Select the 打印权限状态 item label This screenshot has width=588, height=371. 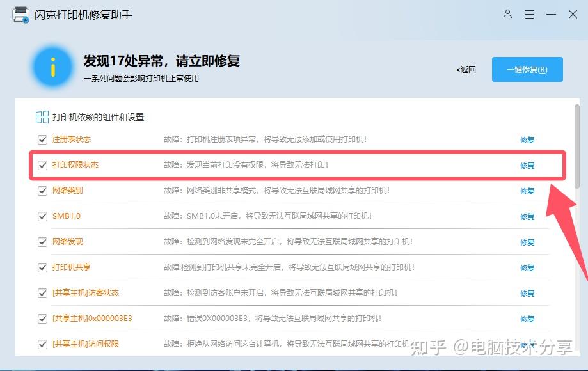(75, 165)
